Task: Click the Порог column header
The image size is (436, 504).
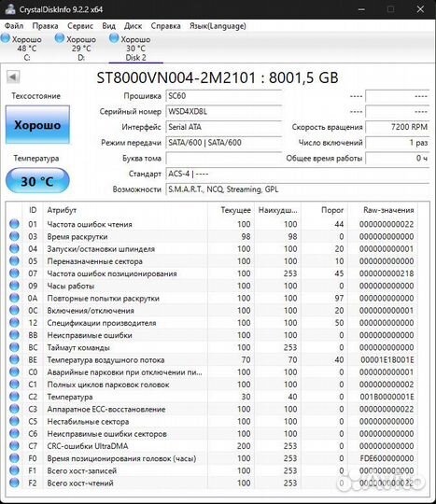Action: point(324,210)
